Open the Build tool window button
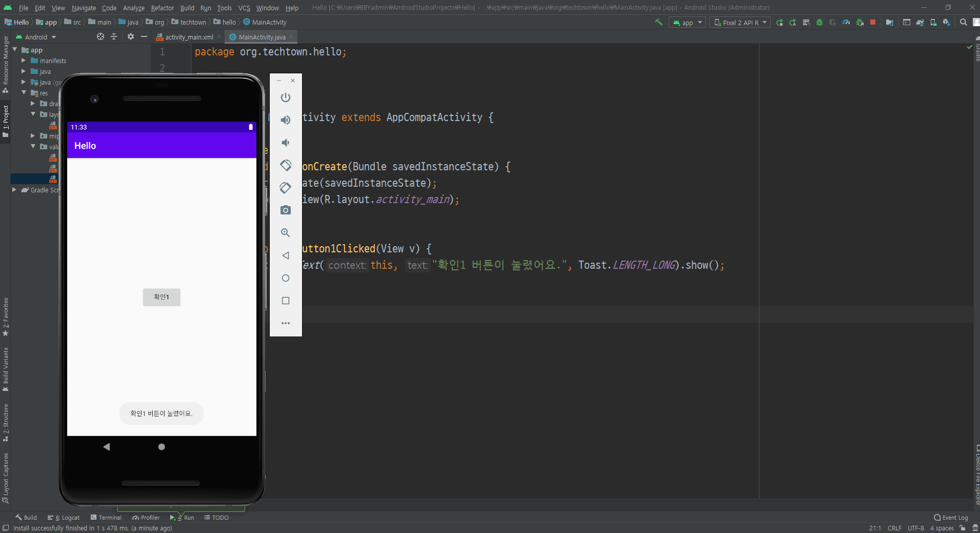The height and width of the screenshot is (533, 980). 26,518
